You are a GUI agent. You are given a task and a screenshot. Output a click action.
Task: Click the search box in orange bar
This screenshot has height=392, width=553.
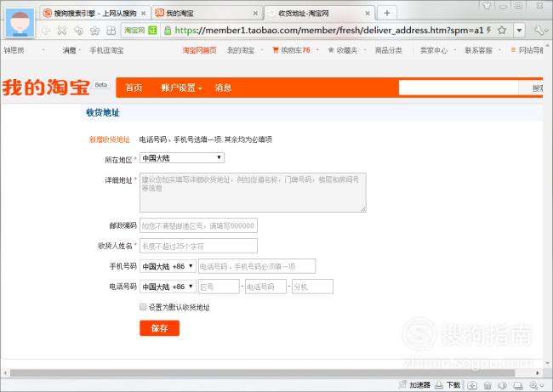tap(459, 88)
